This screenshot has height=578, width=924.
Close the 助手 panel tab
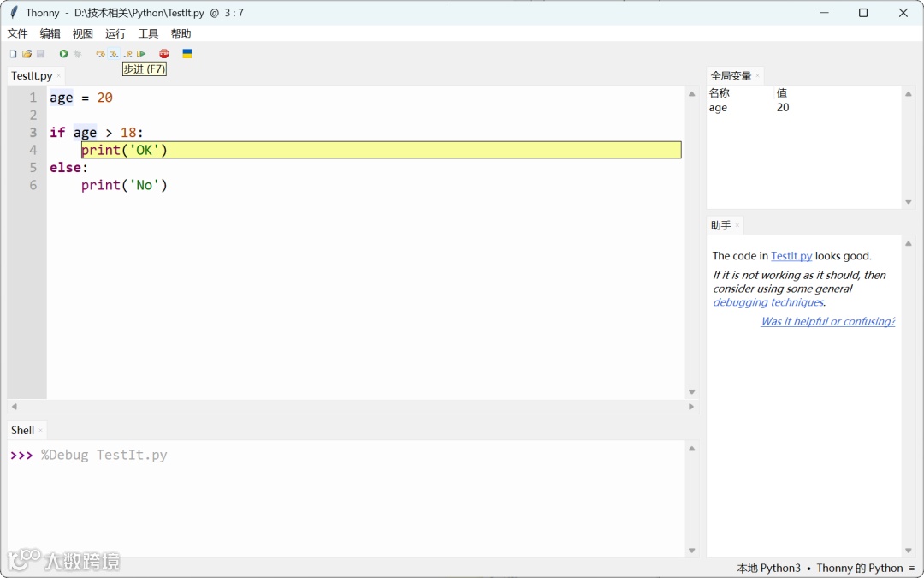click(x=737, y=225)
